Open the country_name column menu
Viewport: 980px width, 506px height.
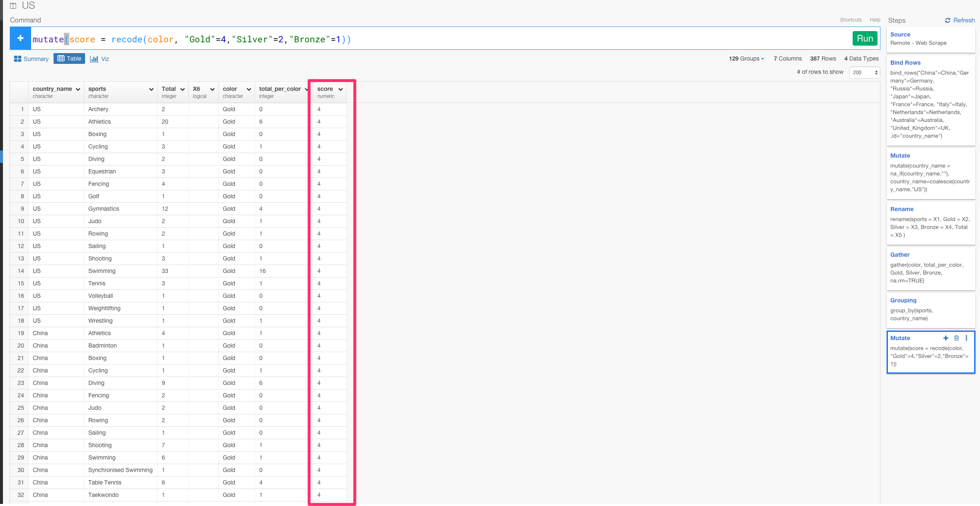tap(78, 89)
